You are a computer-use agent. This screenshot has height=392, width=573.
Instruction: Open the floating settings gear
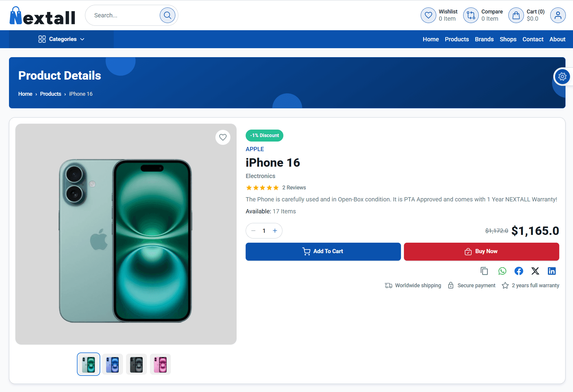[562, 77]
